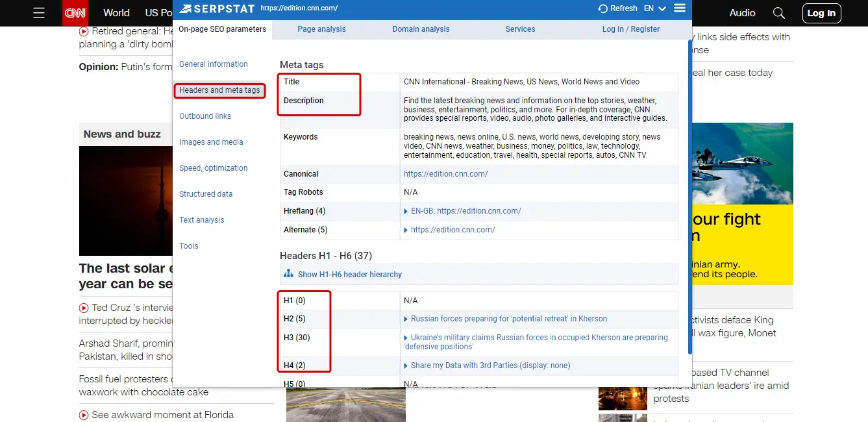Click the Title meta tag value text

pyautogui.click(x=521, y=82)
